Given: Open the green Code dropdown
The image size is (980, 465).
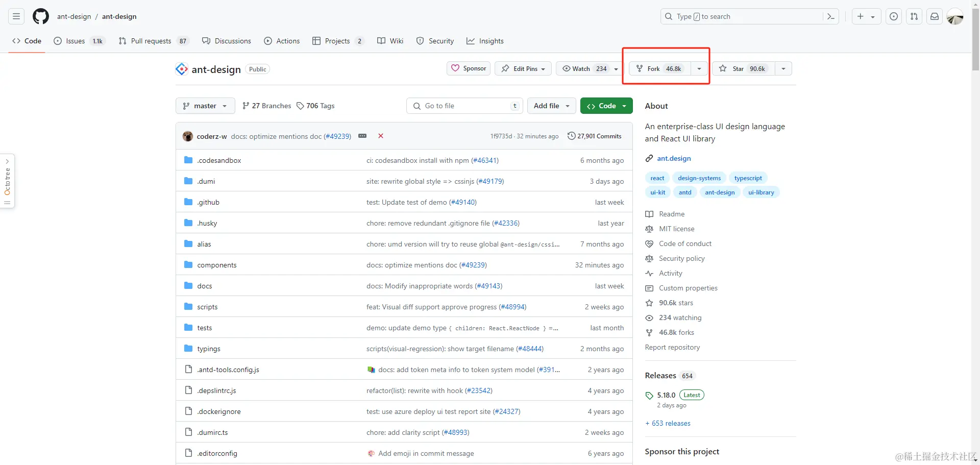Looking at the screenshot, I should pos(606,106).
